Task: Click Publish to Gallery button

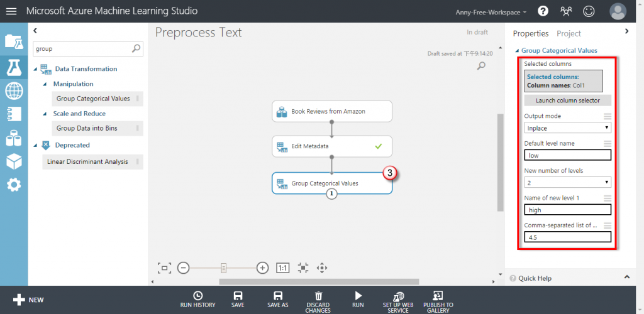Action: click(438, 302)
